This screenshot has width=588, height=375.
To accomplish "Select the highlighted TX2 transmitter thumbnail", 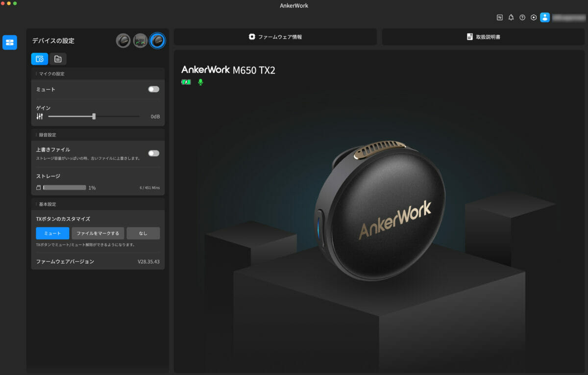I will pyautogui.click(x=158, y=41).
